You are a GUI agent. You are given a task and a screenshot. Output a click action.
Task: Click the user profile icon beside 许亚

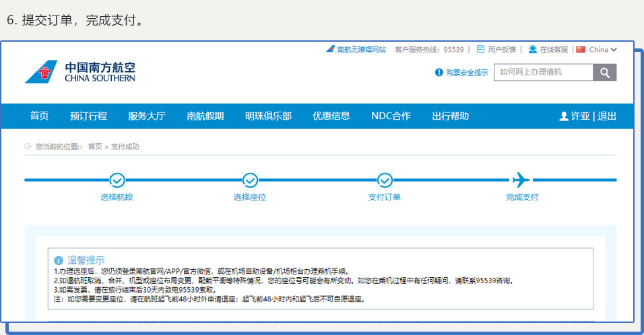click(x=564, y=116)
